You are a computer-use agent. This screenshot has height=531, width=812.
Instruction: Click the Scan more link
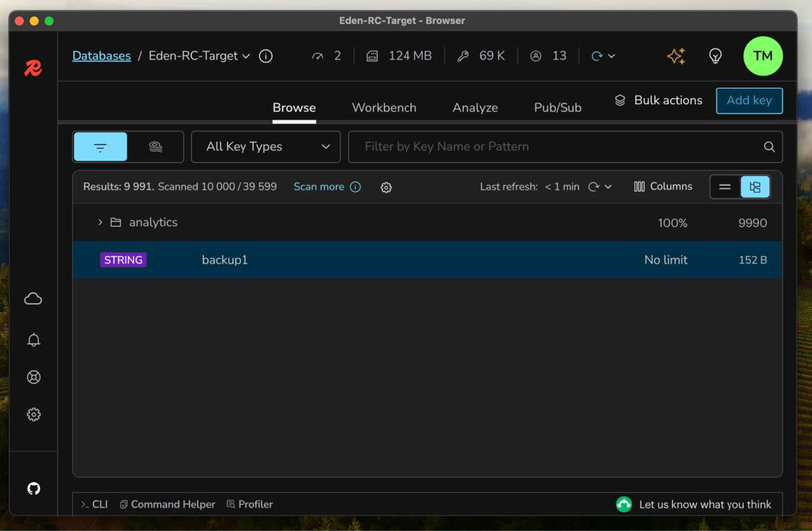319,187
